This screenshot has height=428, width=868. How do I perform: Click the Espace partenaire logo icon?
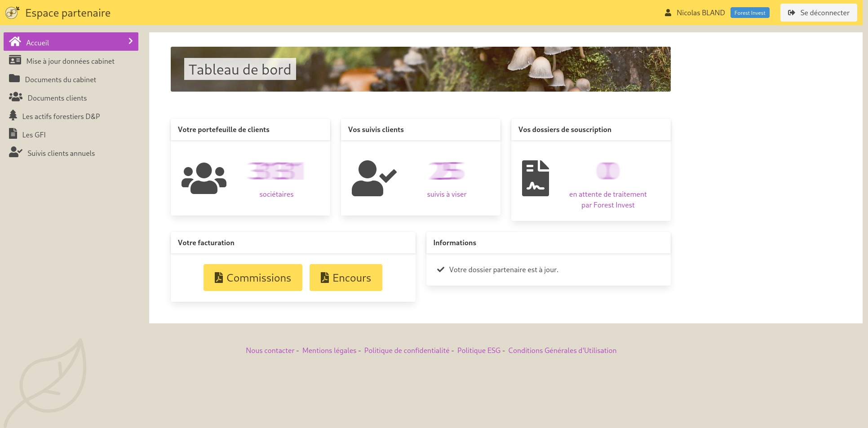point(12,13)
